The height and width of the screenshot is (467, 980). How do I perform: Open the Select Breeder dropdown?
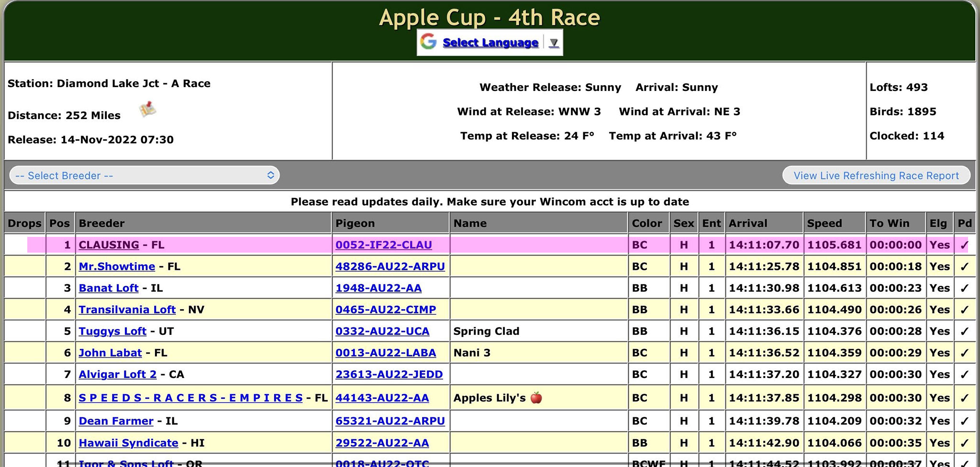click(x=145, y=176)
